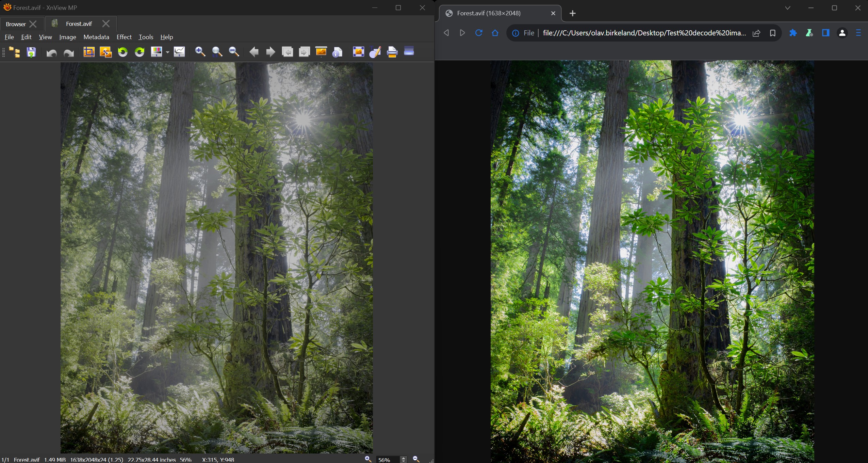The width and height of the screenshot is (868, 463).
Task: Click the fullscreen view icon
Action: pos(358,52)
